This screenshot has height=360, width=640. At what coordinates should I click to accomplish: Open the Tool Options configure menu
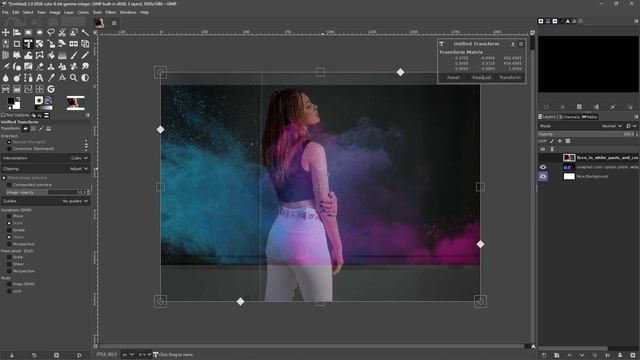point(87,116)
